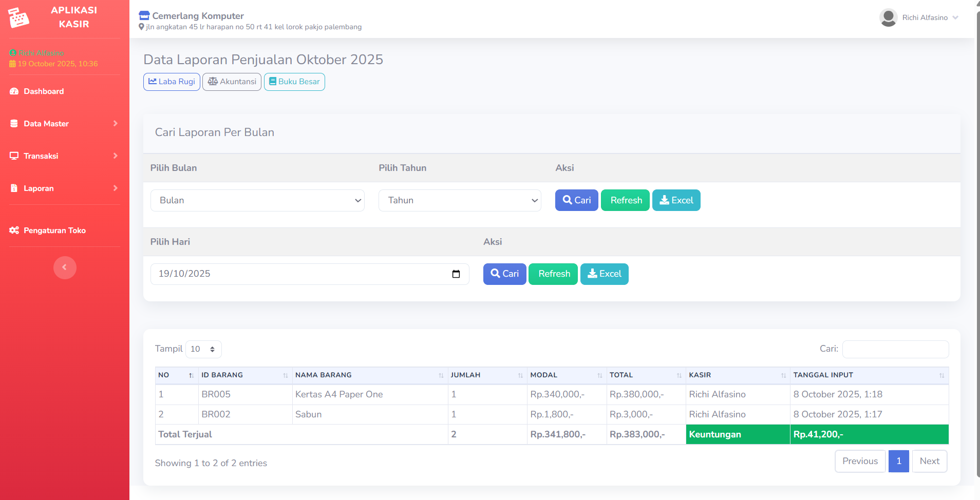
Task: Open date picker calendar icon
Action: pos(456,274)
